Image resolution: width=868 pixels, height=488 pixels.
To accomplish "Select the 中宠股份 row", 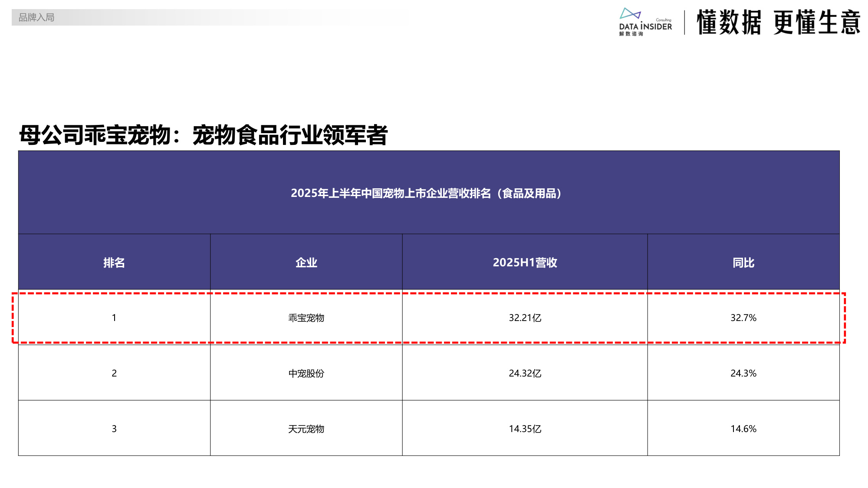I will pyautogui.click(x=306, y=373).
